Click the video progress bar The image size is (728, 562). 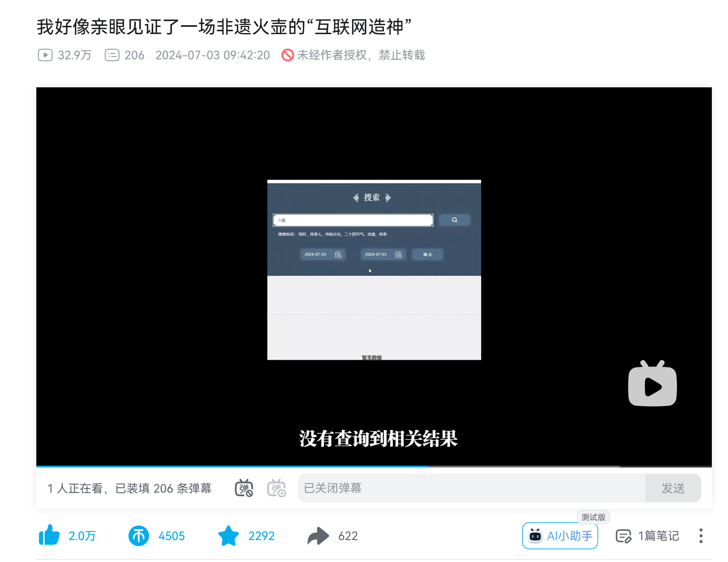tap(374, 466)
